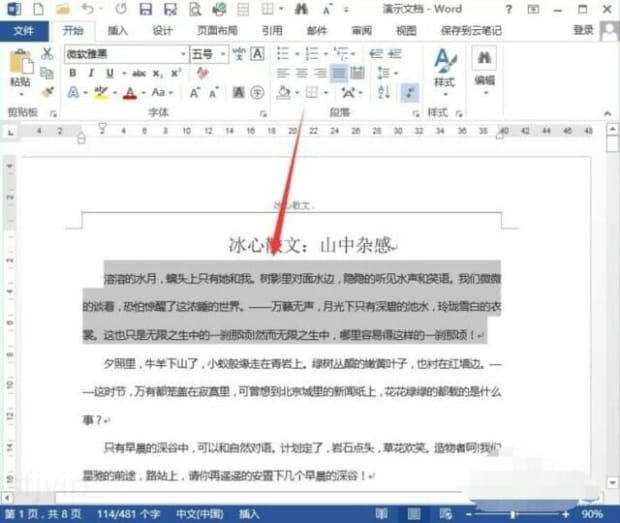Switch to the Review (审阅) tab
Image resolution: width=620 pixels, height=523 pixels.
[362, 30]
